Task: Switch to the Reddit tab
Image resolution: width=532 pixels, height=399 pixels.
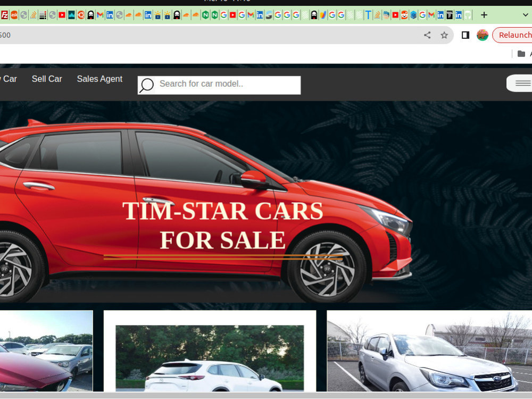Action: tap(404, 15)
